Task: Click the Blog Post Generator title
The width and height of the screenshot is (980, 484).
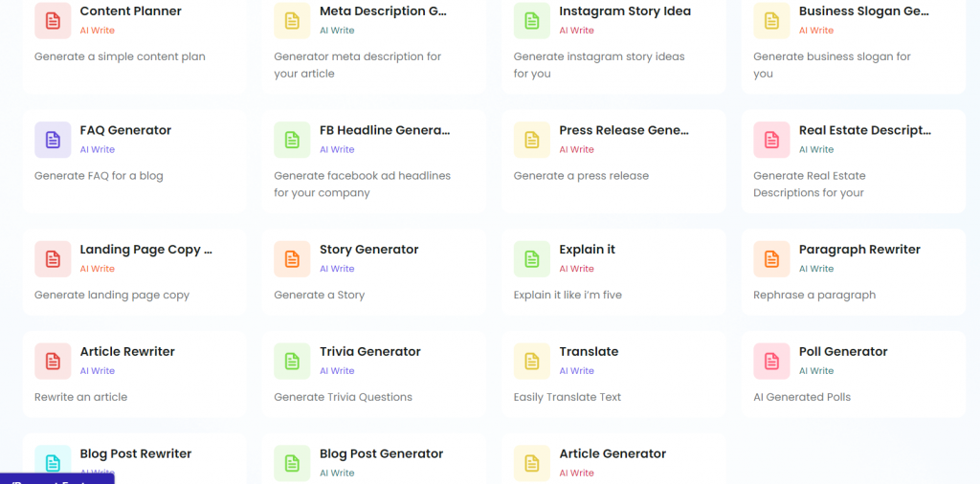Action: point(381,454)
